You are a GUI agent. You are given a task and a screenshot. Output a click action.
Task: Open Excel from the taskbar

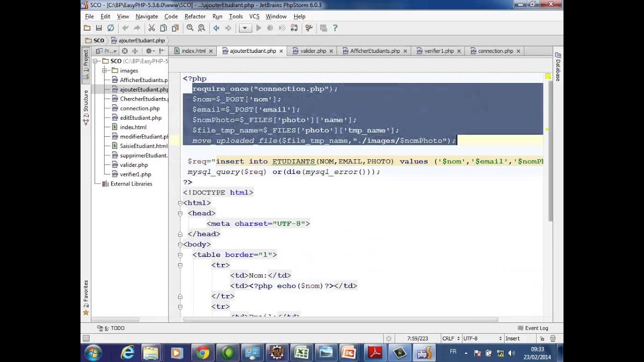coord(301,353)
